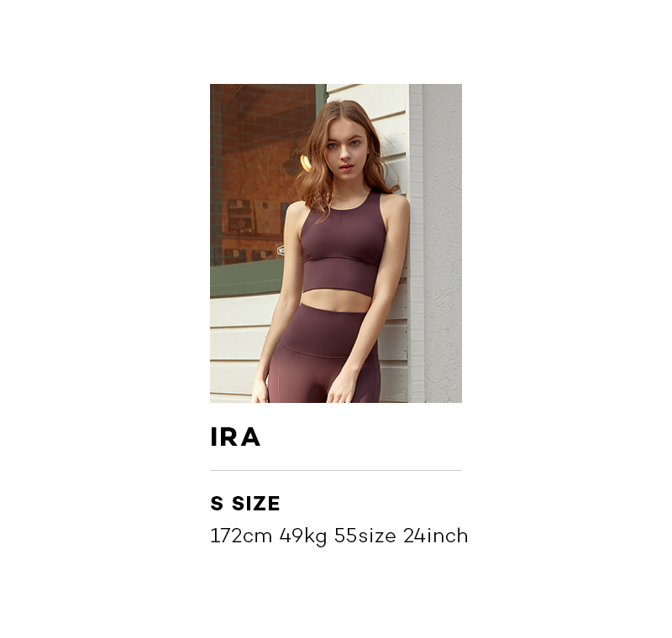Click the gray divider line under IRA
672x638 pixels.
point(335,471)
